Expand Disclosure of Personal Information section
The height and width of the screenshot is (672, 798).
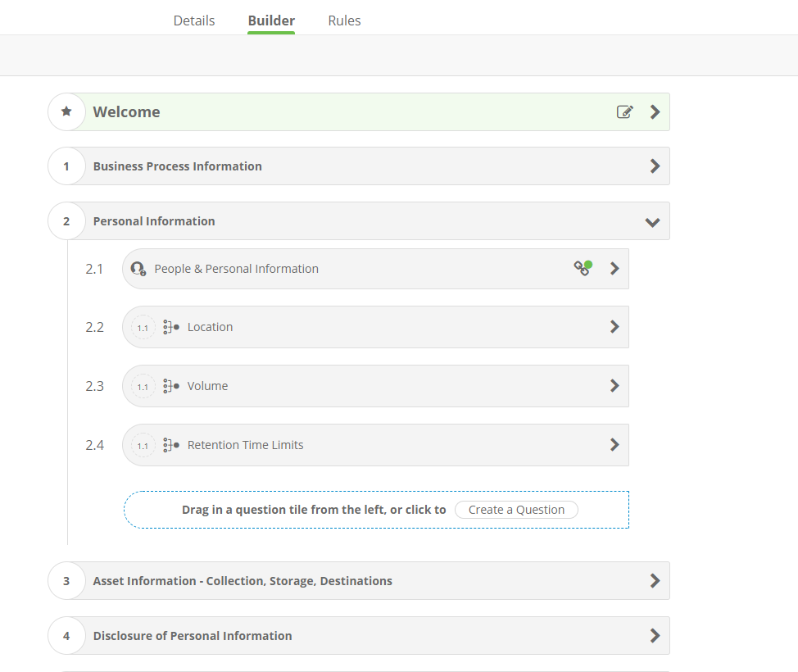click(x=655, y=635)
